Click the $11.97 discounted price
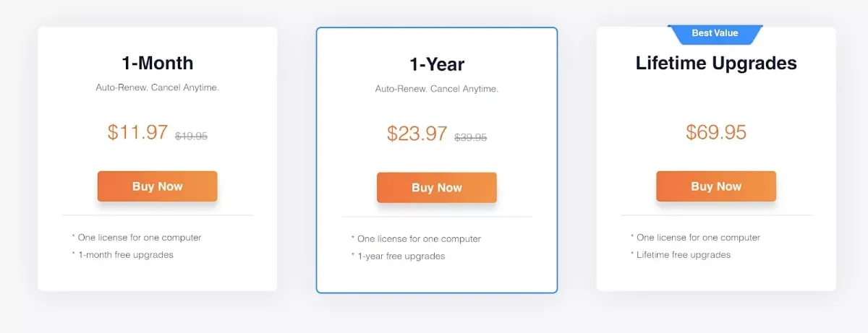This screenshot has width=868, height=333. (x=137, y=132)
